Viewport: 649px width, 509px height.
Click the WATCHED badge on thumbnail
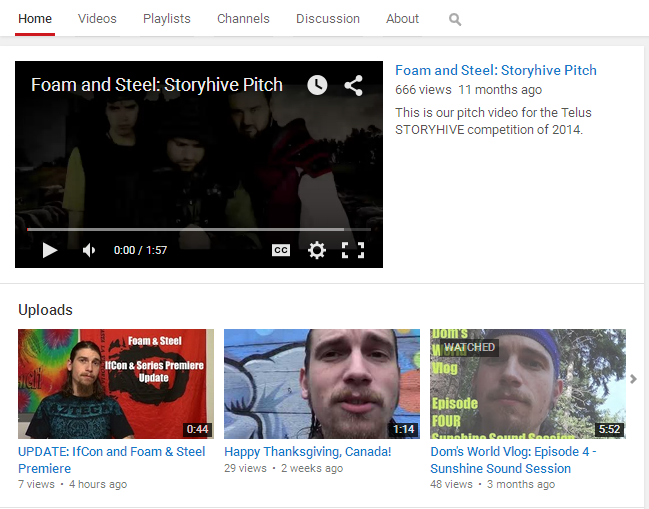[469, 347]
